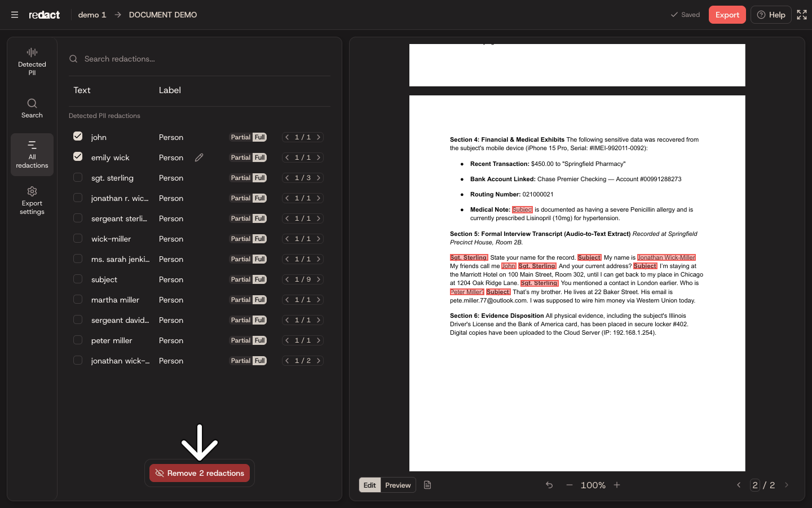Open the Help button
The width and height of the screenshot is (812, 508).
[771, 15]
